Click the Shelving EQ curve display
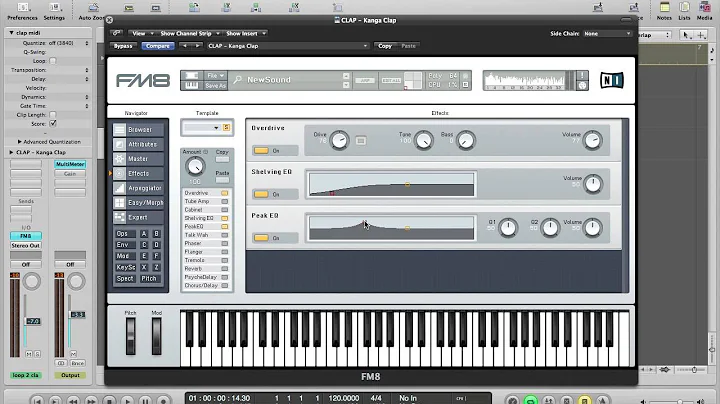This screenshot has height=404, width=720. 391,185
